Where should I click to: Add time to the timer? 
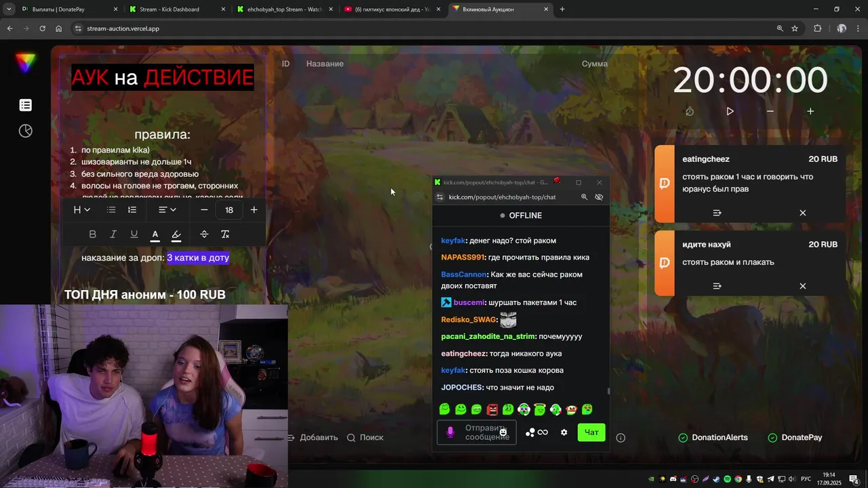click(x=810, y=111)
